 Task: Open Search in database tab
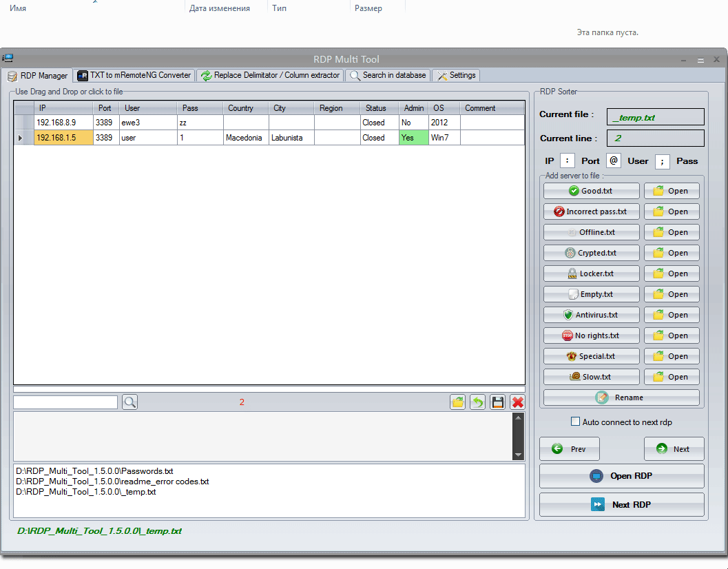tap(388, 75)
